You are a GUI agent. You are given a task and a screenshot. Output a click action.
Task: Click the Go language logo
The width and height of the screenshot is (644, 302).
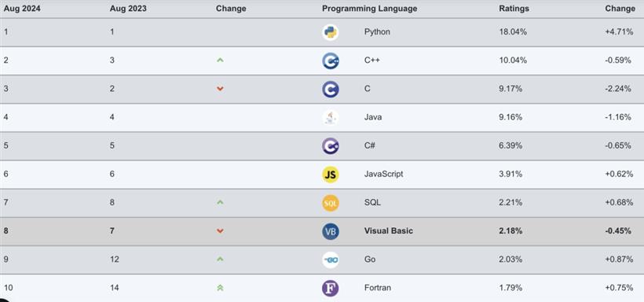coord(330,260)
